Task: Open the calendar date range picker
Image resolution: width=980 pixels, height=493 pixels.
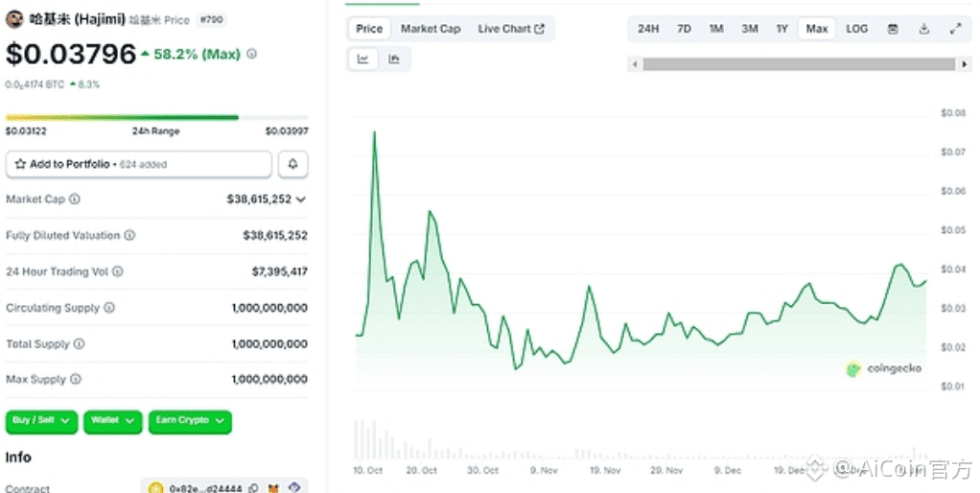Action: click(893, 29)
